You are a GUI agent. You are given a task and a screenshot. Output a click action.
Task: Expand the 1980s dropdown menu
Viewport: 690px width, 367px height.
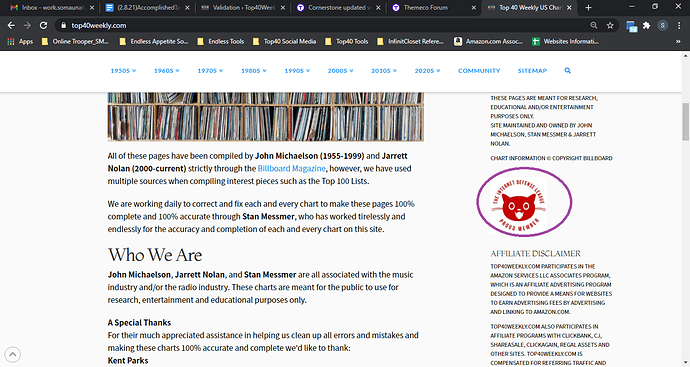254,70
